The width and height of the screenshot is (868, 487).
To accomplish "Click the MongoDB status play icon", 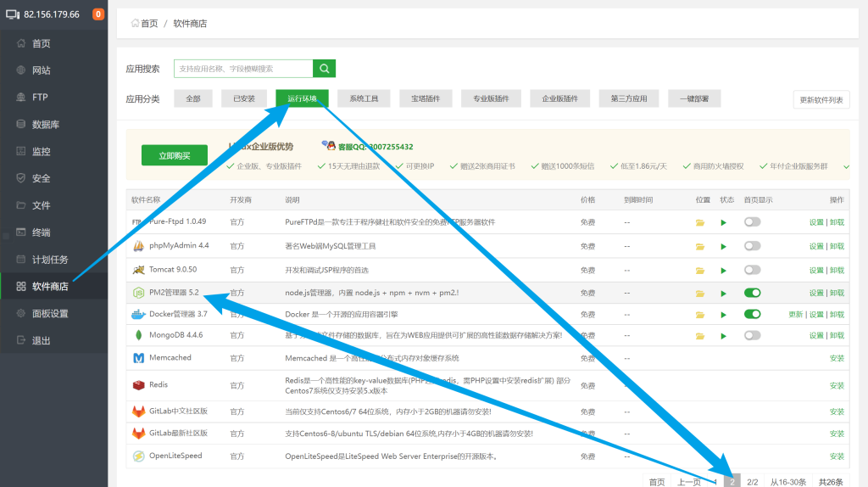I will pyautogui.click(x=724, y=336).
